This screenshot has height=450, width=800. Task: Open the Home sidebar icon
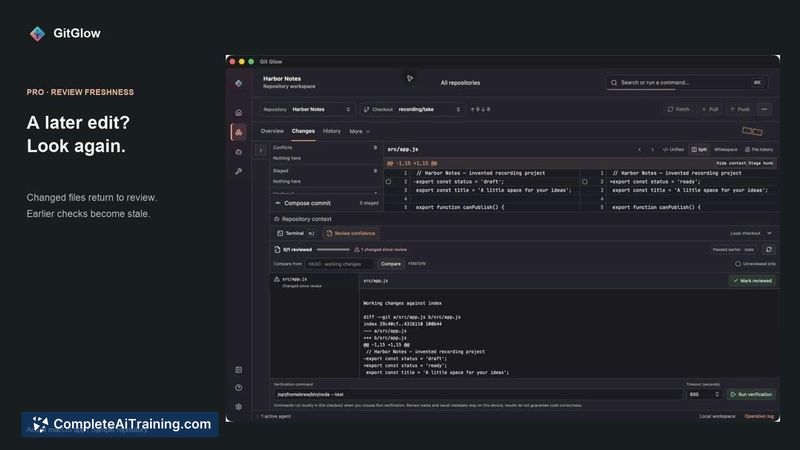click(238, 112)
